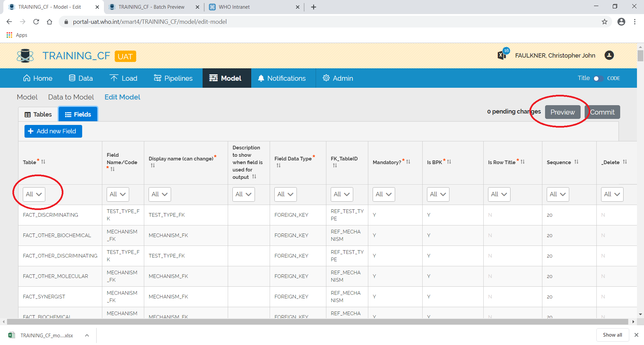The width and height of the screenshot is (644, 345).
Task: Bookmark this page with the star
Action: [x=604, y=22]
